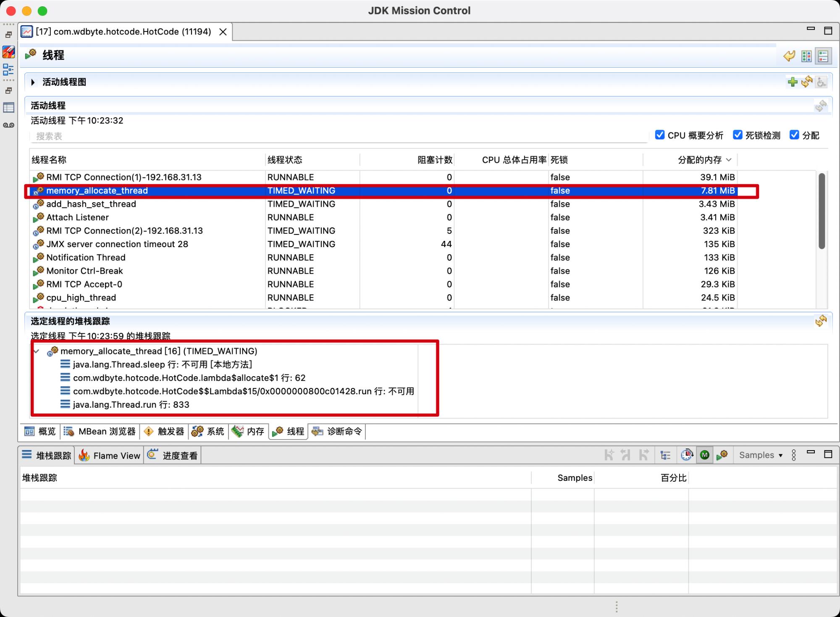This screenshot has height=617, width=840.
Task: Collapse memory_allocate_thread stack trace node
Action: pyautogui.click(x=37, y=351)
